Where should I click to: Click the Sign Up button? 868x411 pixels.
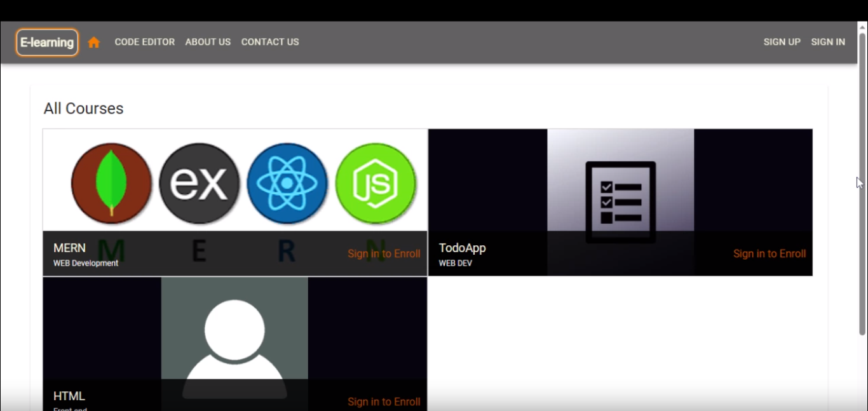point(782,42)
